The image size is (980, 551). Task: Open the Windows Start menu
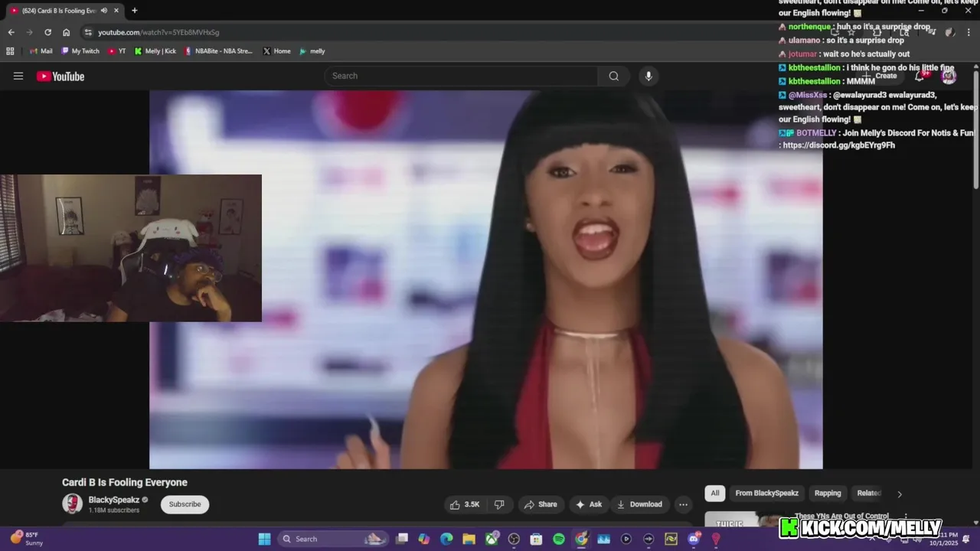[x=264, y=539]
